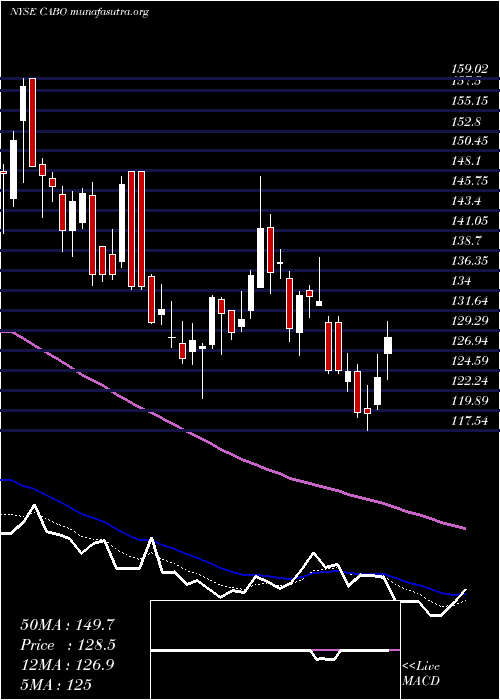The width and height of the screenshot is (500, 700).
Task: Click the 136.35 price axis label
Action: tap(469, 261)
